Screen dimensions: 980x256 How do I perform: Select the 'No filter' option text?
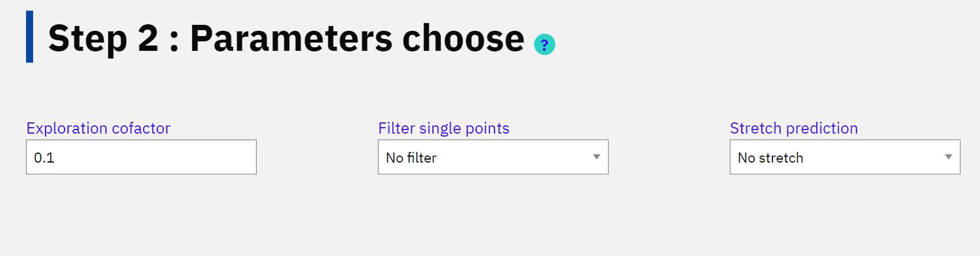point(411,158)
